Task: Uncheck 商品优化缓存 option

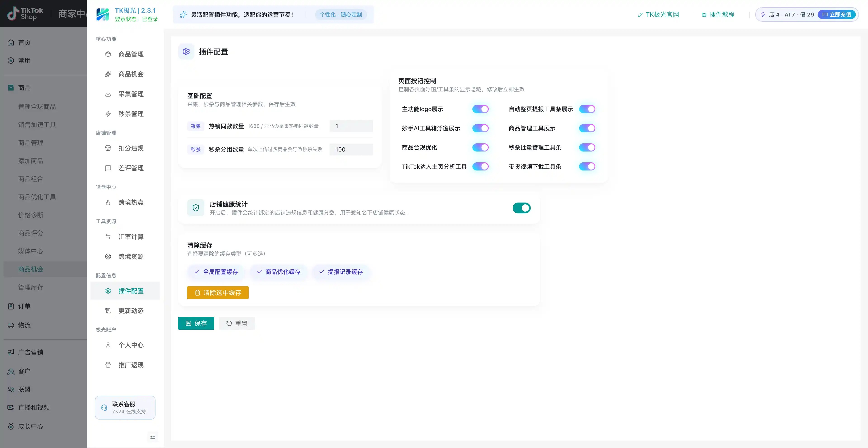Action: tap(279, 272)
